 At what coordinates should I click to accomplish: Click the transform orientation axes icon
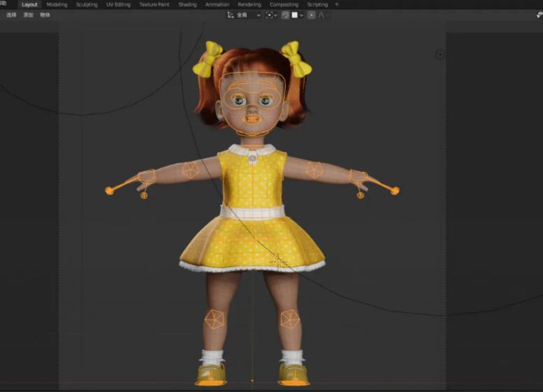point(231,15)
